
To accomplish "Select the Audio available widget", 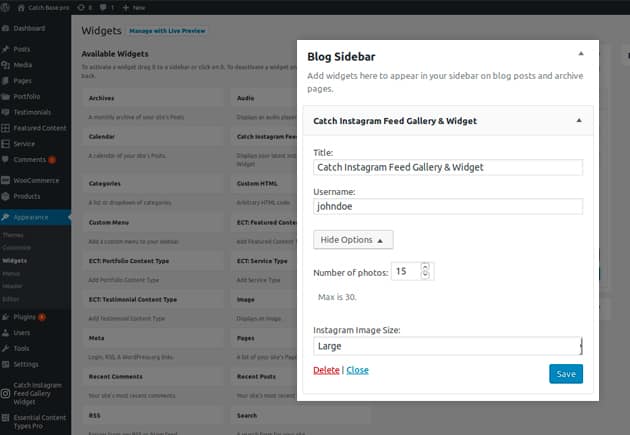I will [264, 98].
